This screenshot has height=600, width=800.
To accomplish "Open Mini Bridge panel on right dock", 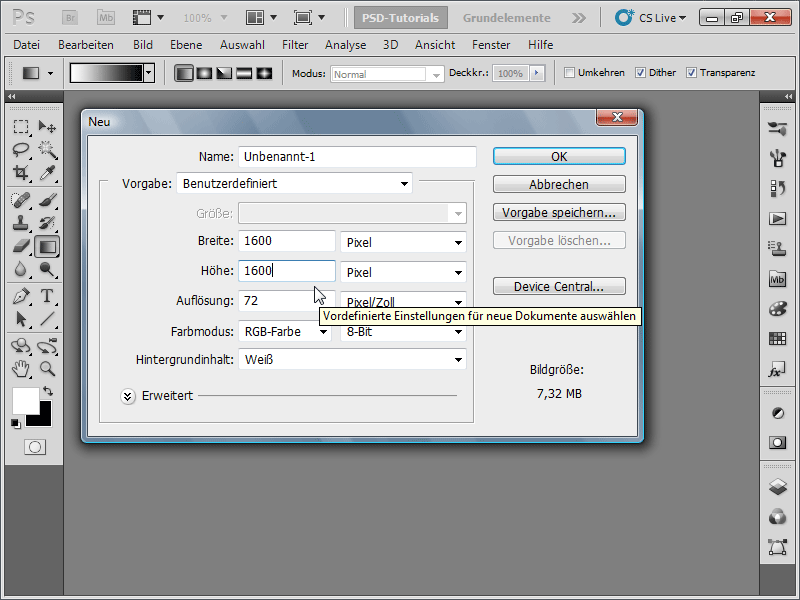I will pyautogui.click(x=778, y=279).
